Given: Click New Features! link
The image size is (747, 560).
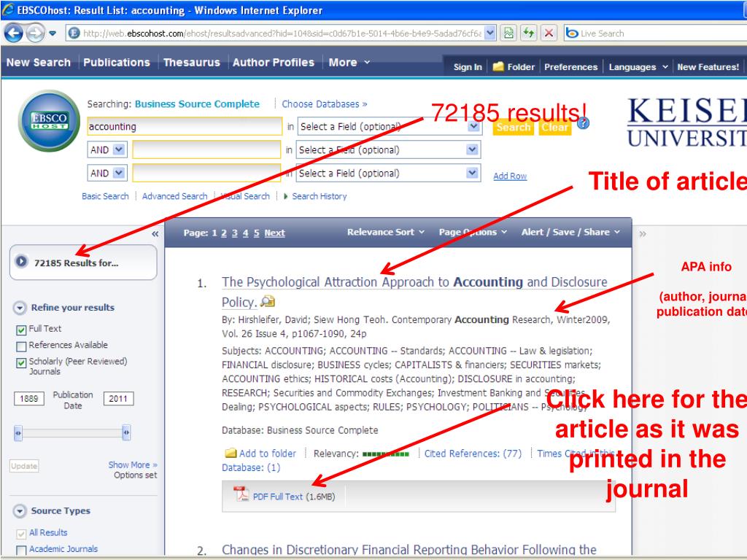Looking at the screenshot, I should coord(708,67).
